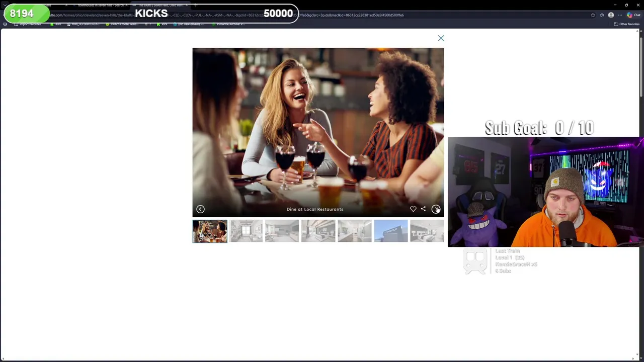Viewport: 644px width, 362px height.
Task: Open the Twitch Emote Resizer bookmark
Action: coord(122,24)
